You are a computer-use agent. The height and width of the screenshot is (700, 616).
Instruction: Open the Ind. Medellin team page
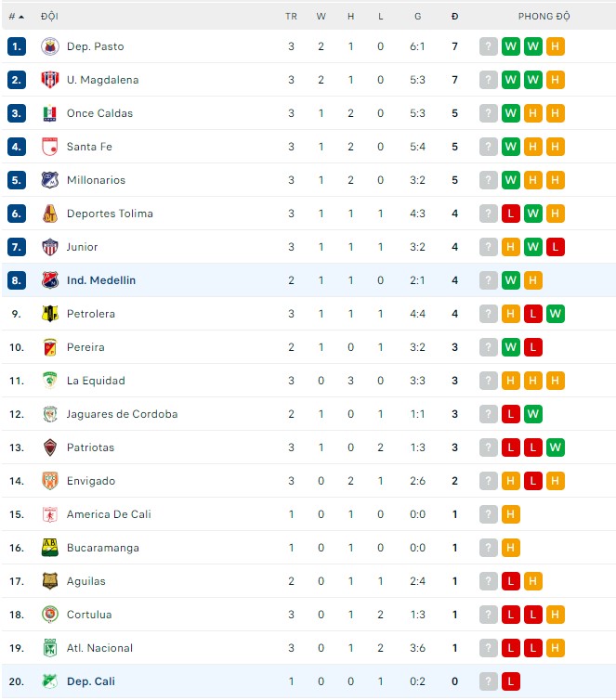[x=101, y=280]
